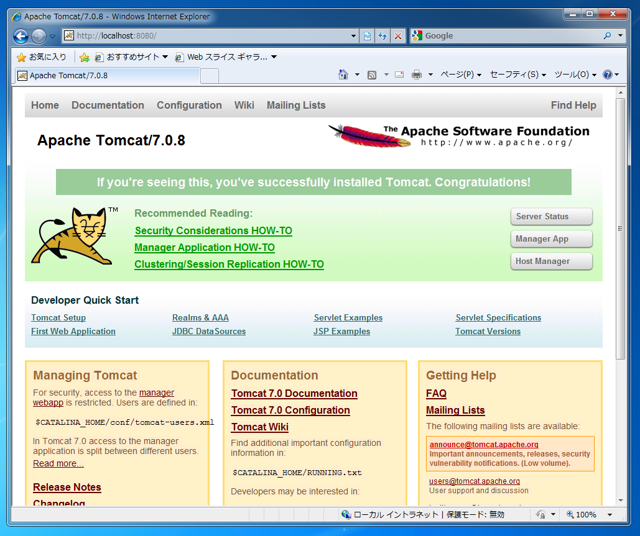The image size is (640, 536).
Task: Click the Apache Software Foundation feather logo
Action: [459, 136]
